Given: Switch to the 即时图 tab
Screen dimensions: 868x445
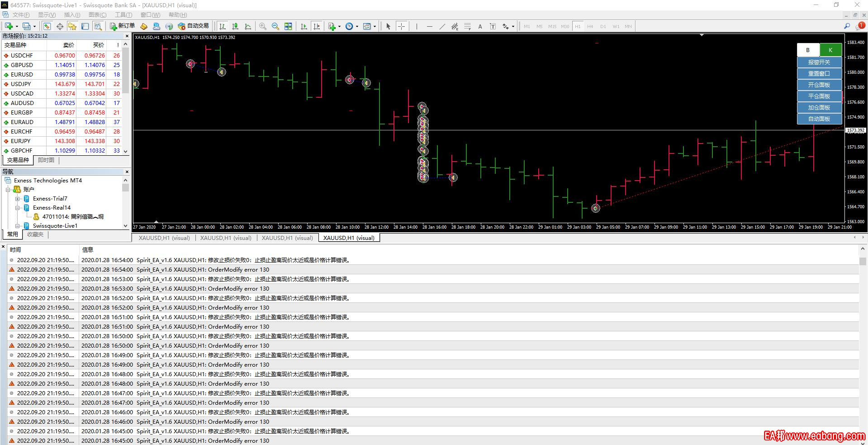Looking at the screenshot, I should pyautogui.click(x=46, y=160).
